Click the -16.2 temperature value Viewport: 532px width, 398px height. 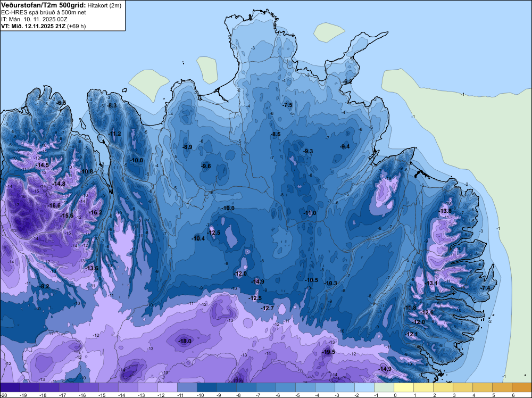pyautogui.click(x=95, y=213)
